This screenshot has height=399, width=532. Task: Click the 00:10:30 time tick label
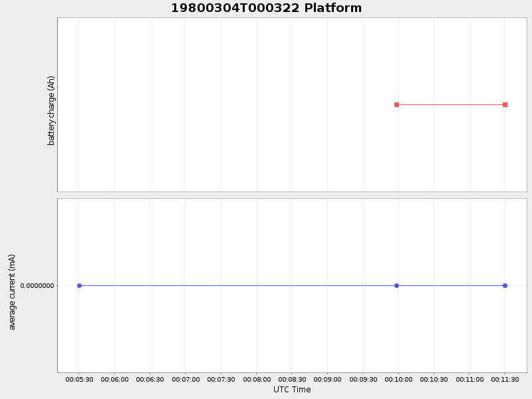(434, 379)
